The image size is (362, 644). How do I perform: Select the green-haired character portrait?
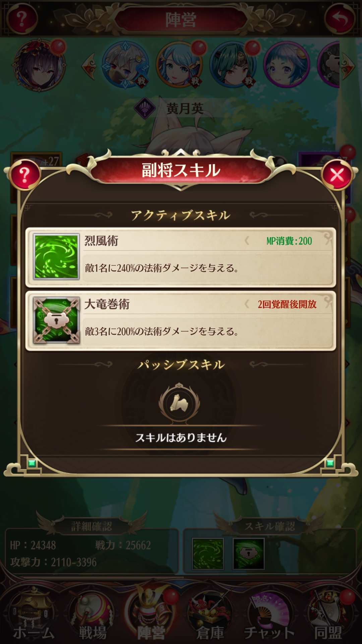(x=233, y=65)
